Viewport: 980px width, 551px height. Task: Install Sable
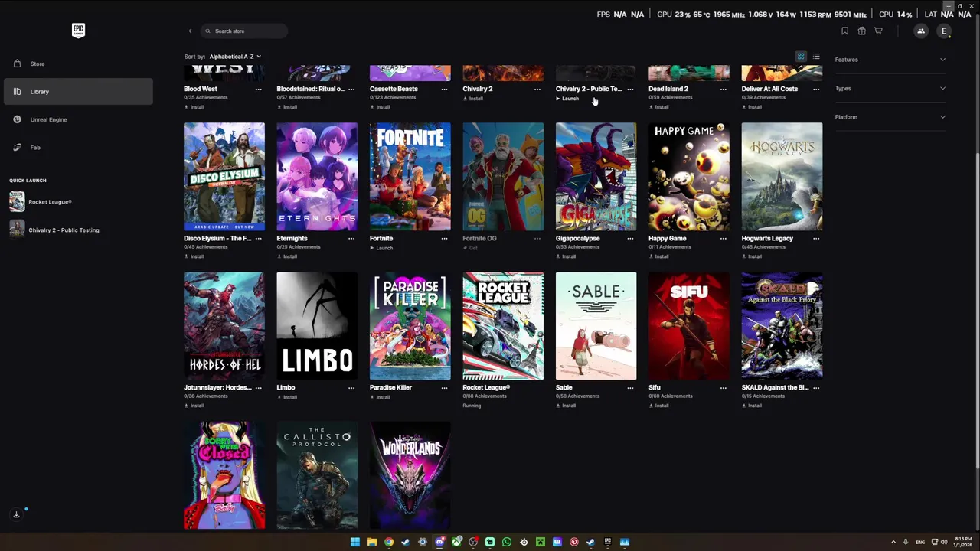click(x=566, y=406)
